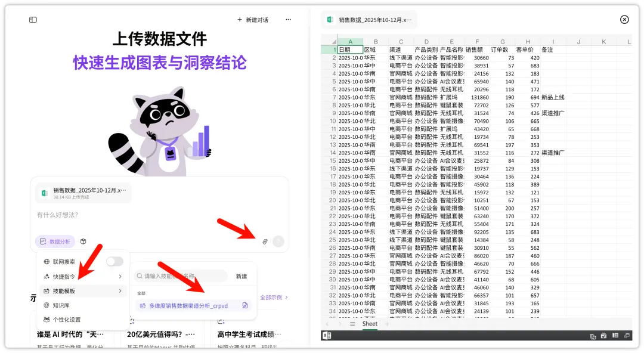Select column H header

pos(528,42)
